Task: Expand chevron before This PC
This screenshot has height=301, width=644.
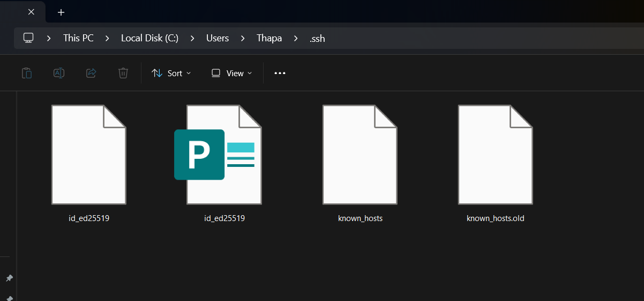Action: coord(49,38)
